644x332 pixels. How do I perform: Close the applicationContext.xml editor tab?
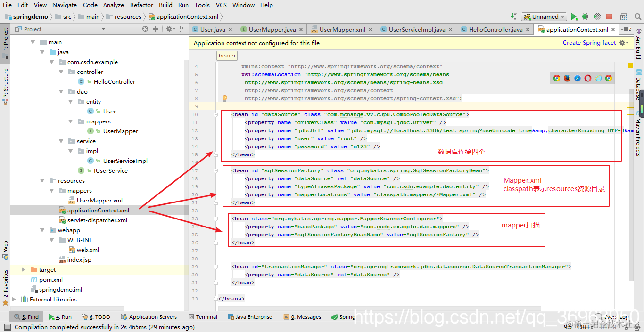click(613, 29)
